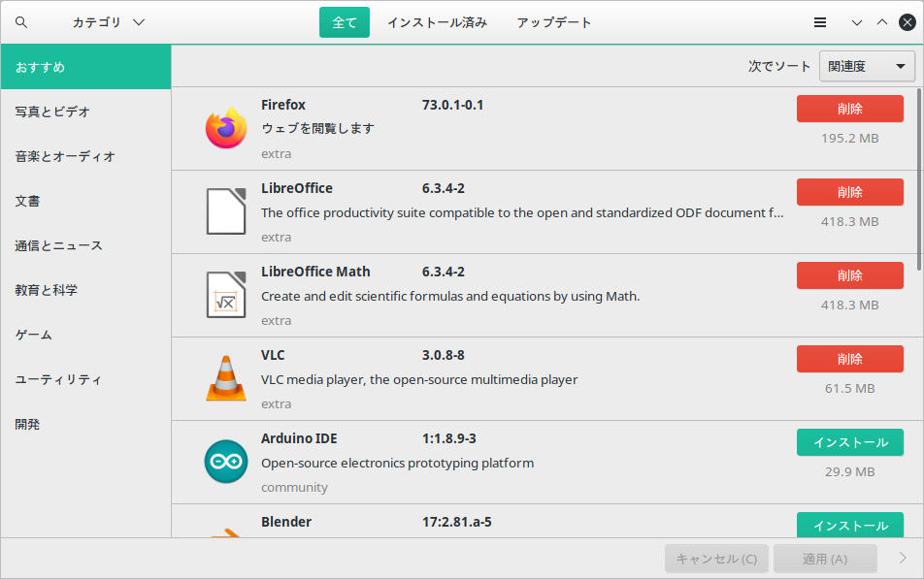Viewport: 924px width, 579px height.
Task: Click VLC description text
Action: click(419, 380)
